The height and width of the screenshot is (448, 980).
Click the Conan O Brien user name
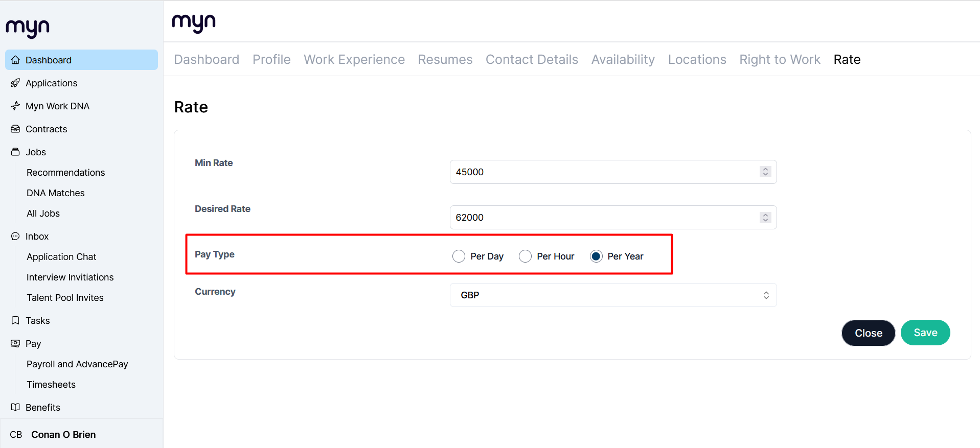[63, 434]
